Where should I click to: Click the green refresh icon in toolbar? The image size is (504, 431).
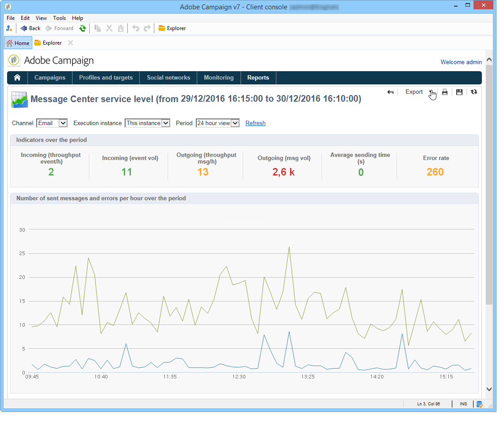82,28
